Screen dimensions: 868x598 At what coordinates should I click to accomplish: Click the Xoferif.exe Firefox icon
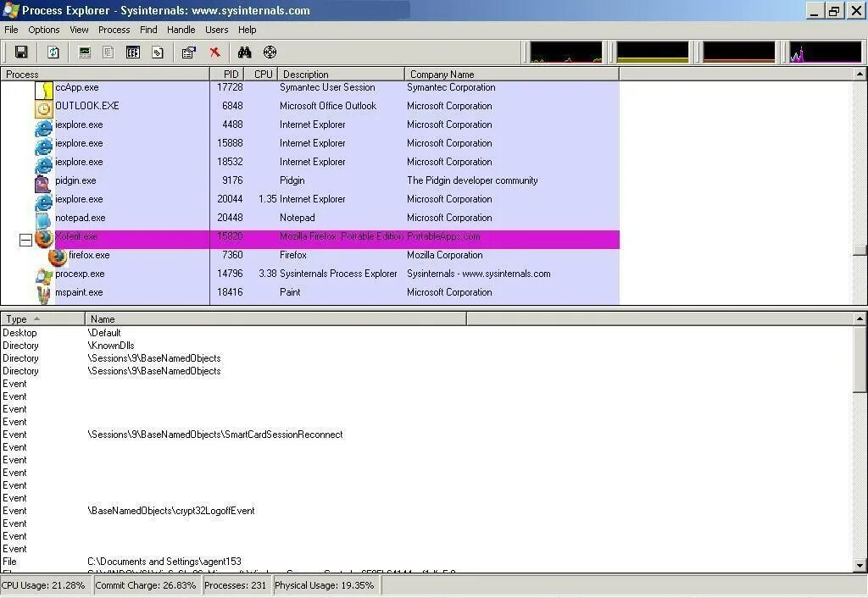pos(44,238)
